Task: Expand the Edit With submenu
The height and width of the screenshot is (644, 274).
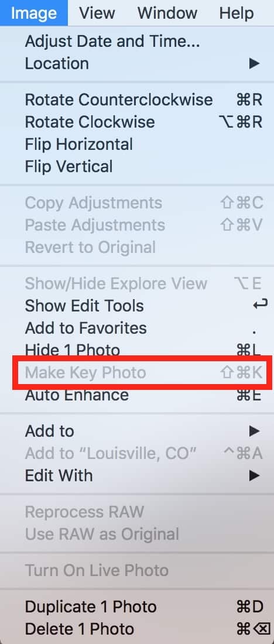Action: 137,475
